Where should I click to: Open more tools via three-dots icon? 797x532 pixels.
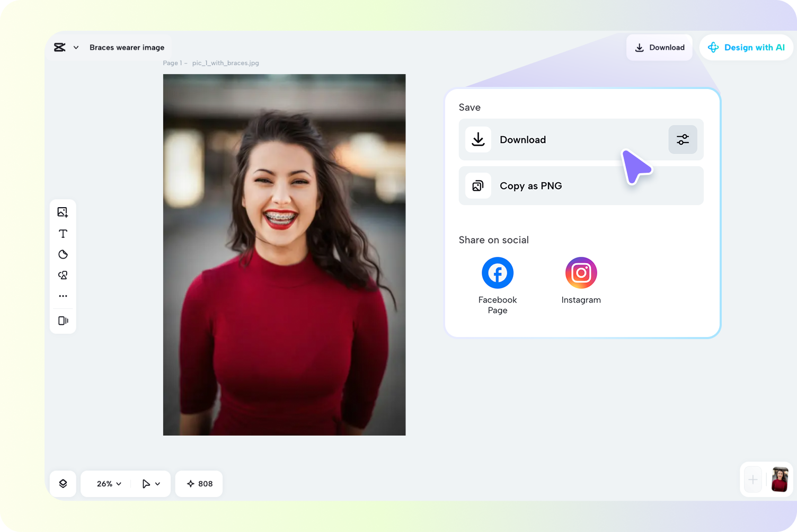click(63, 296)
